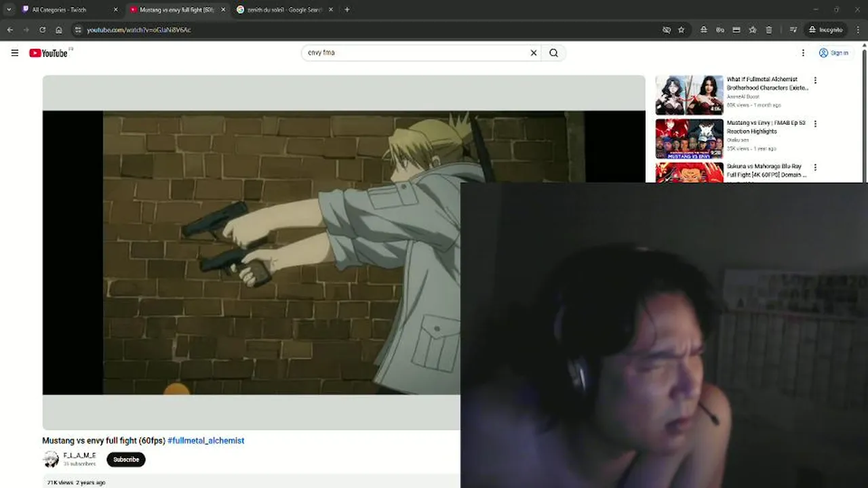Go back with the browser back arrow
The height and width of the screenshot is (488, 868).
point(9,30)
